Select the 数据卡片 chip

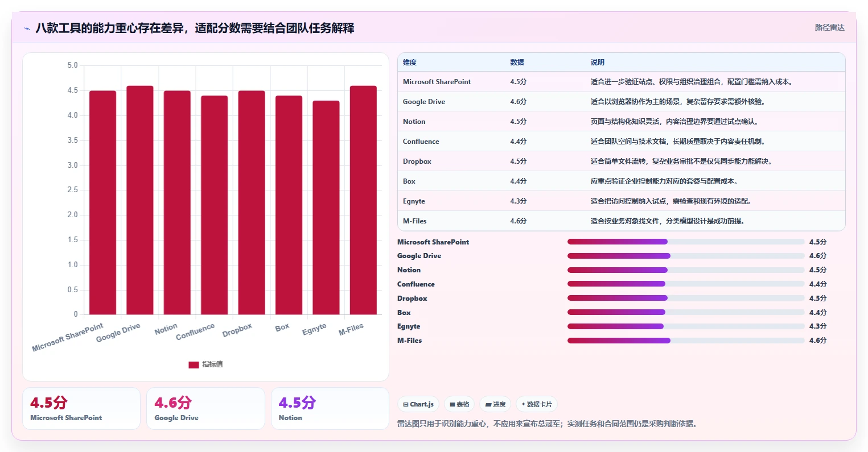[537, 404]
